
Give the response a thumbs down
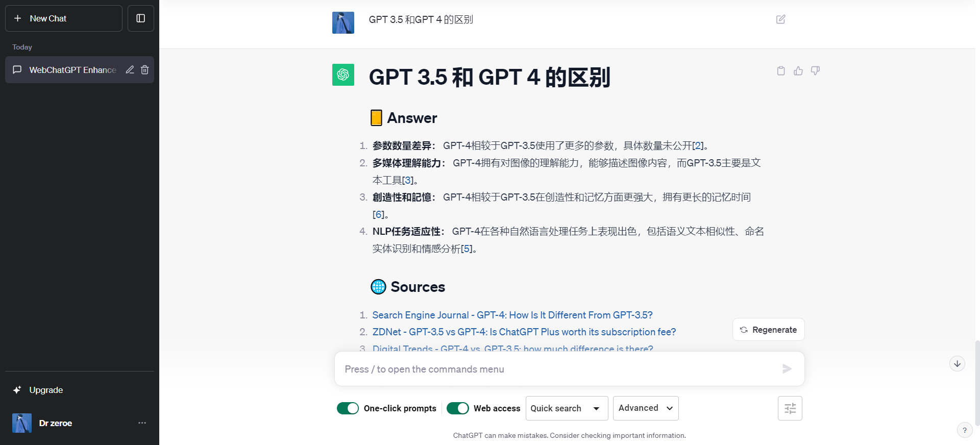815,71
